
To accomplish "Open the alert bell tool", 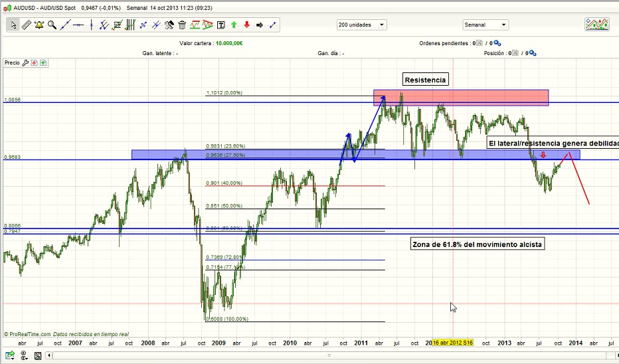I will tap(39, 25).
